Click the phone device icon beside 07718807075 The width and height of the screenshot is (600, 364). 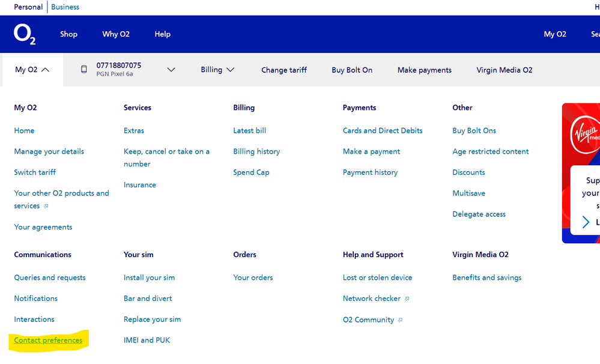point(84,69)
